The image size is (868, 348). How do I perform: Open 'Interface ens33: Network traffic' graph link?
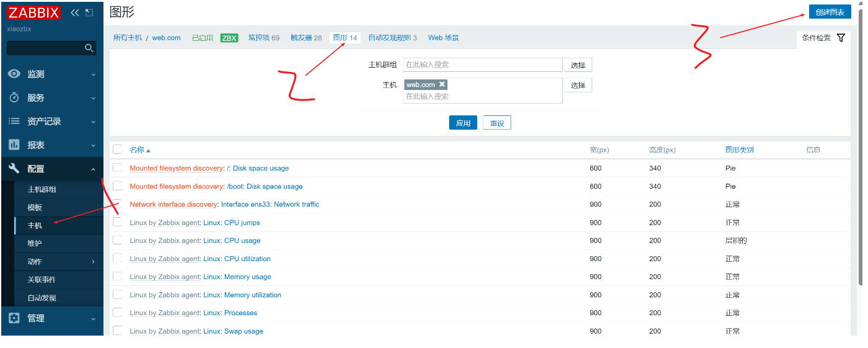pyautogui.click(x=270, y=204)
